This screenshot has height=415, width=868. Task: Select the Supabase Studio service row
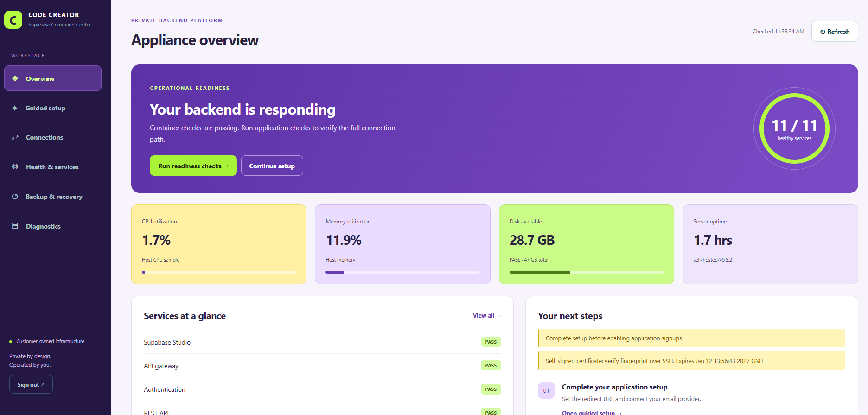click(x=322, y=342)
